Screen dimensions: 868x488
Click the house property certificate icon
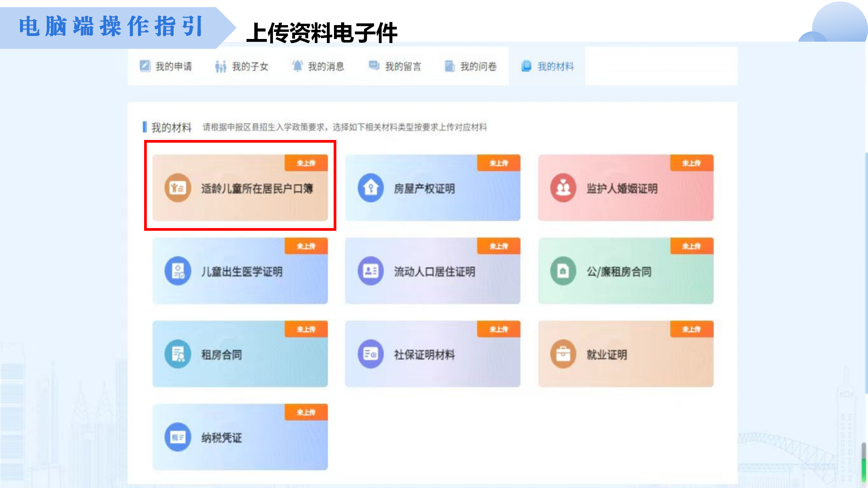pos(371,188)
